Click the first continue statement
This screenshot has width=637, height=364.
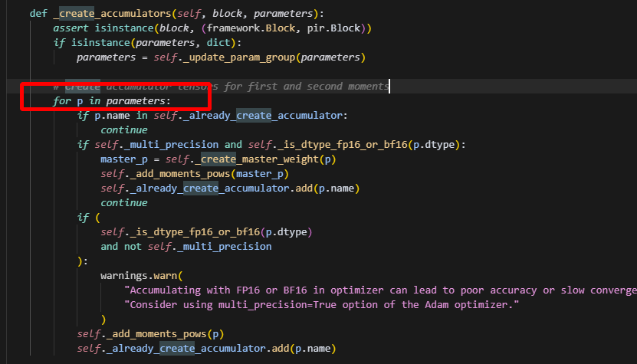[x=124, y=130]
